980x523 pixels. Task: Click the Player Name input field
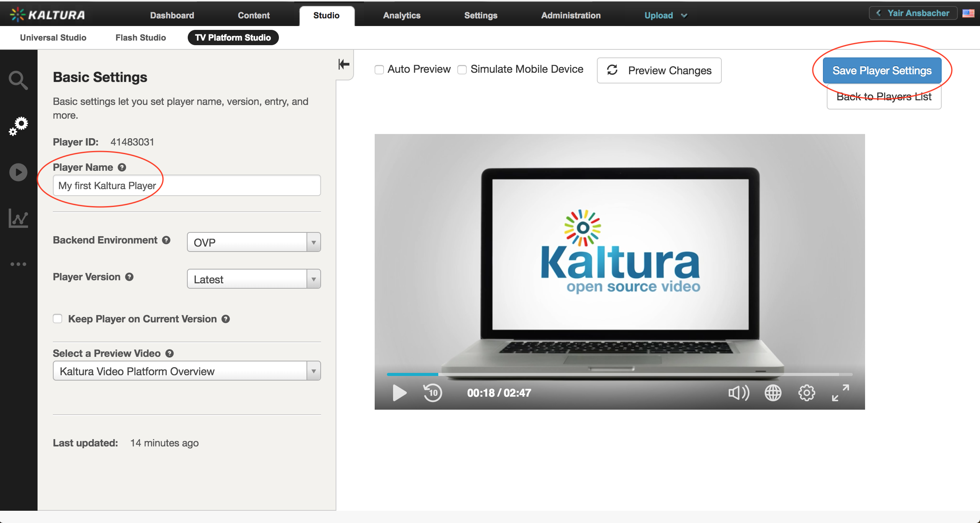pyautogui.click(x=187, y=185)
